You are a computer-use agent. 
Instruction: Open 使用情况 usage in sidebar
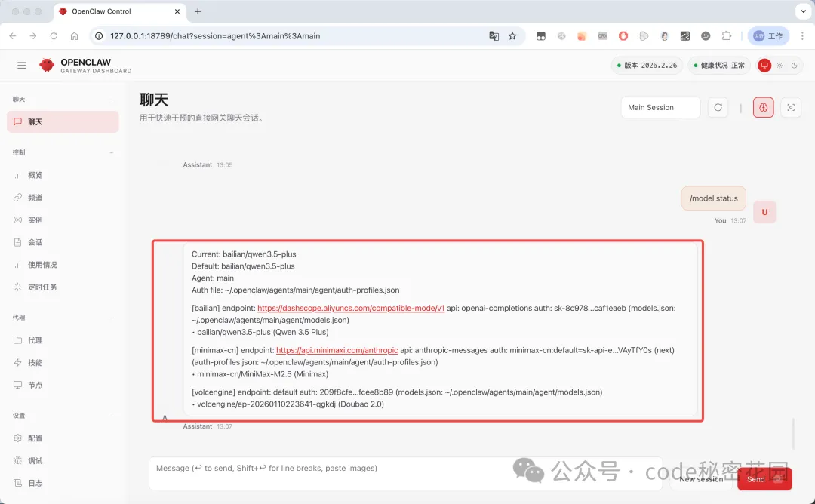(63, 265)
